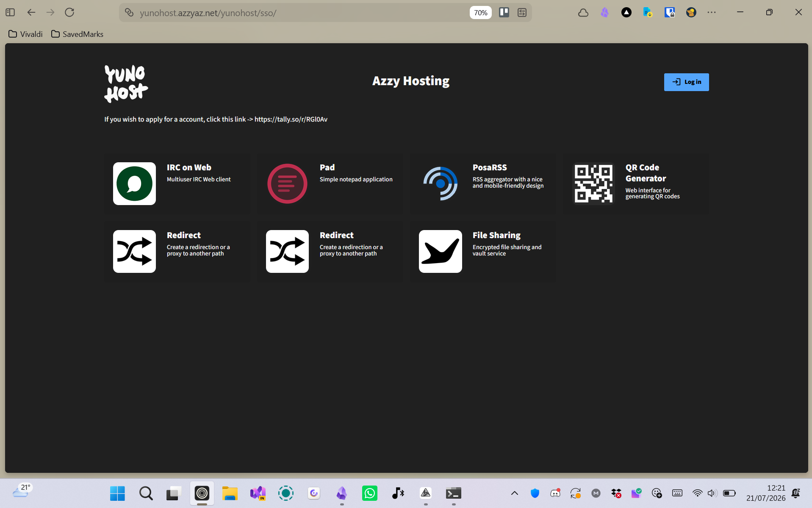The height and width of the screenshot is (508, 812).
Task: Open the browser three-dot menu
Action: 712,12
